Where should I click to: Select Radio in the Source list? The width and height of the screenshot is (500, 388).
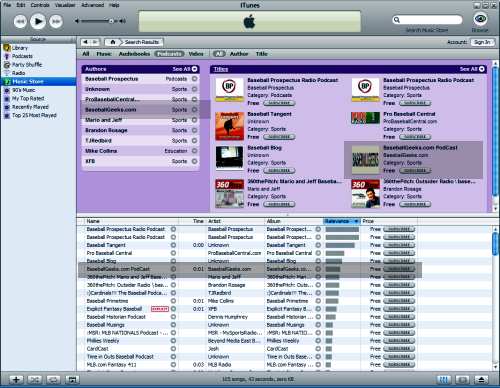tap(18, 73)
